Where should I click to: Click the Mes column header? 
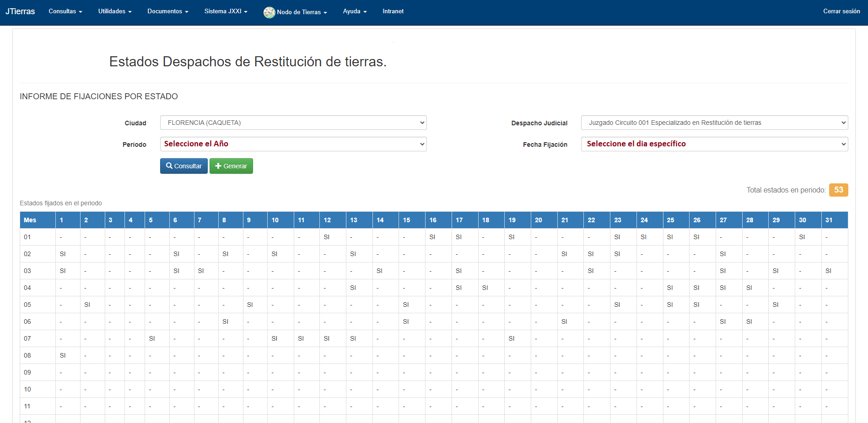tap(30, 220)
